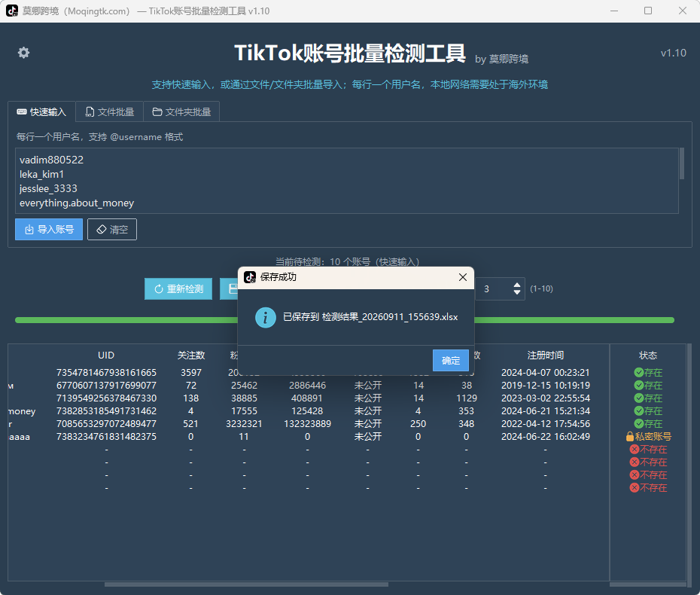Click the 存在 status for 2022-04-12 row
The image size is (700, 595).
coord(648,424)
